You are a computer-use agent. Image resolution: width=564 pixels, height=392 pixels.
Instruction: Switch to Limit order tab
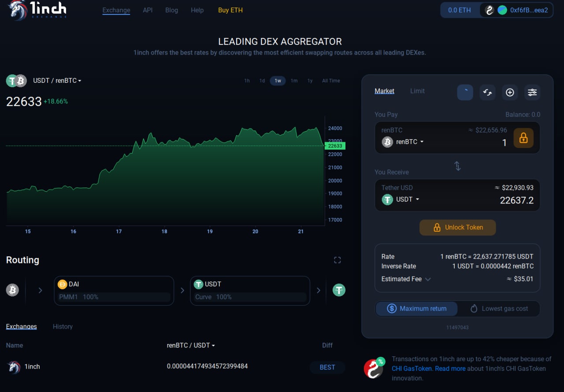coord(417,91)
